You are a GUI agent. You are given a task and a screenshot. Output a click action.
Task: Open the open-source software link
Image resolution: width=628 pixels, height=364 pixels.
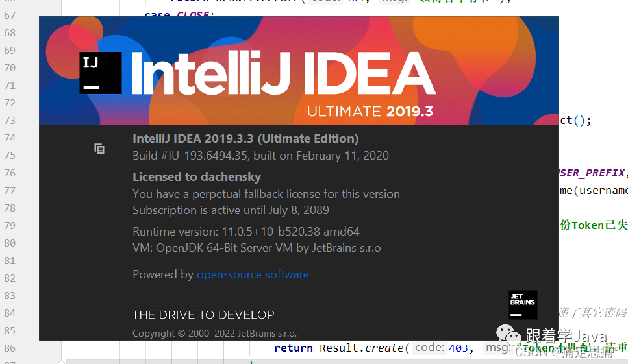(x=253, y=274)
